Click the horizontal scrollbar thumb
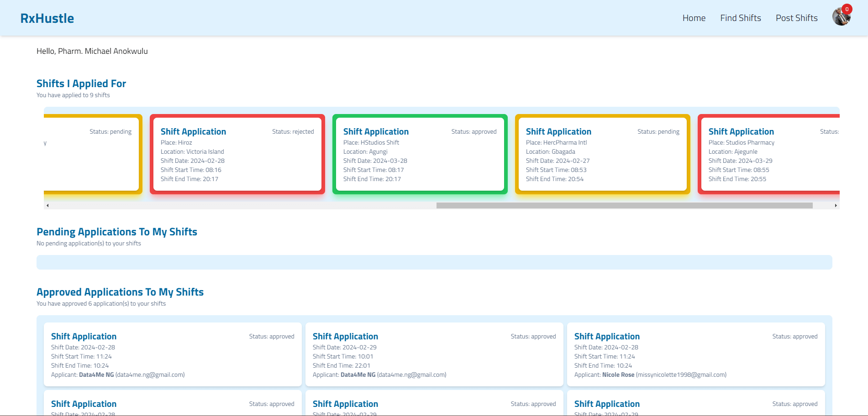This screenshot has width=868, height=416. click(x=624, y=206)
